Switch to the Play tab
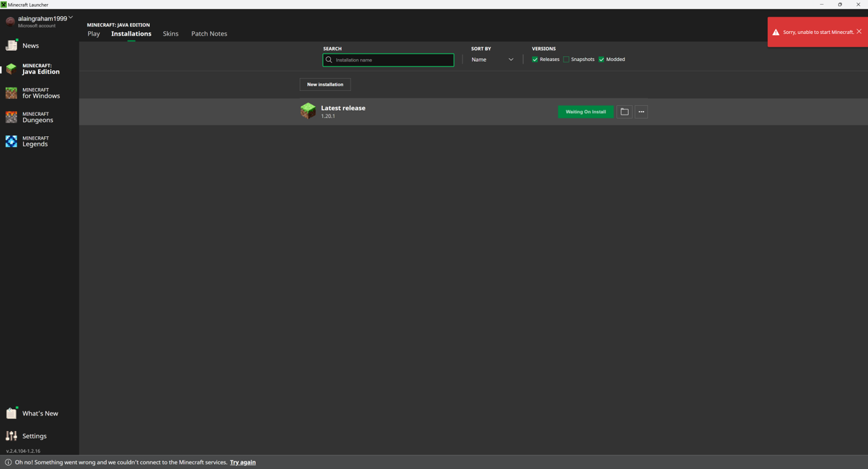The height and width of the screenshot is (469, 868). [x=94, y=33]
